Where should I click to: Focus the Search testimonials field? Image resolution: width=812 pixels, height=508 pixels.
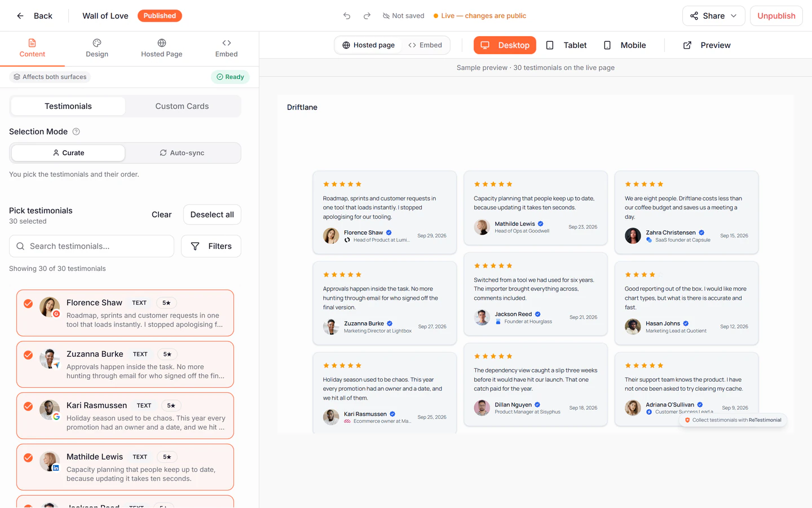coord(91,246)
